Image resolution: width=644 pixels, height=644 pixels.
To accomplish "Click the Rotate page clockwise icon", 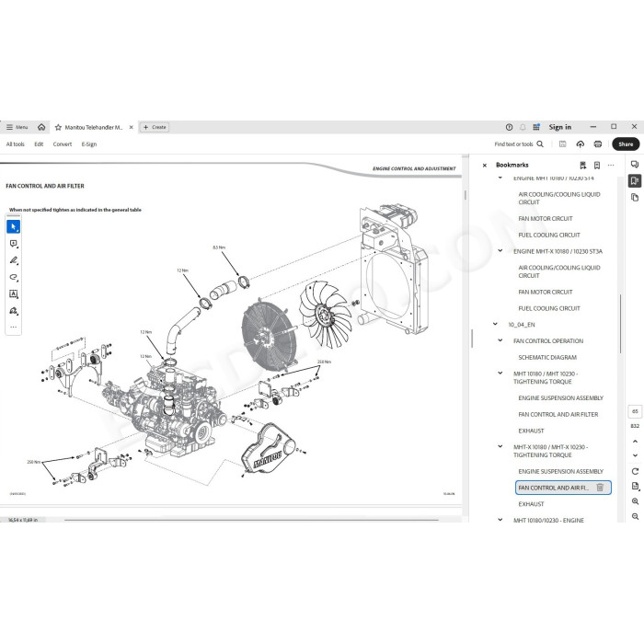I will coord(635,471).
